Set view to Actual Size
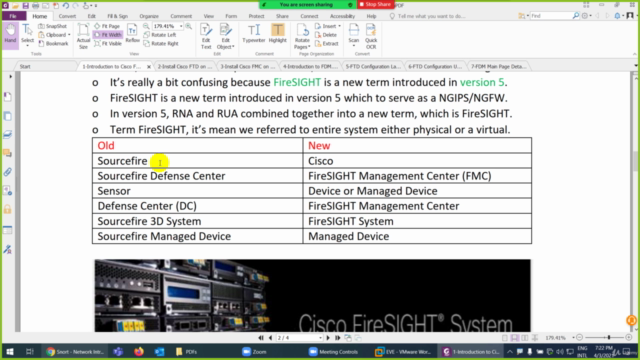Viewport: 640px width, 360px height. [83, 36]
